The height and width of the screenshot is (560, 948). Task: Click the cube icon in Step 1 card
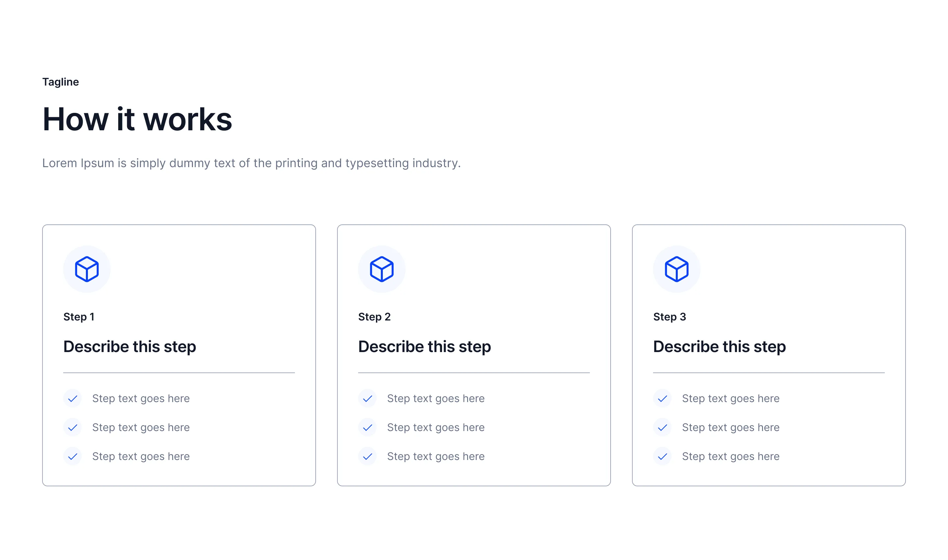(x=87, y=269)
